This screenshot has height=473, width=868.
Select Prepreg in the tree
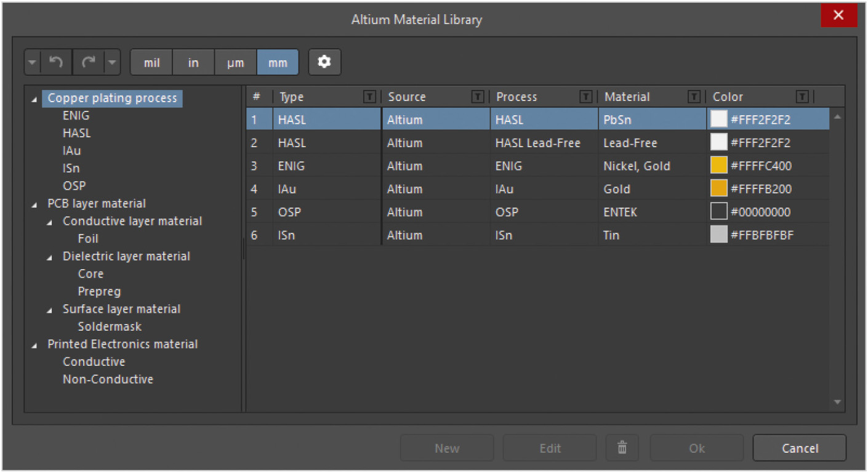pyautogui.click(x=99, y=291)
